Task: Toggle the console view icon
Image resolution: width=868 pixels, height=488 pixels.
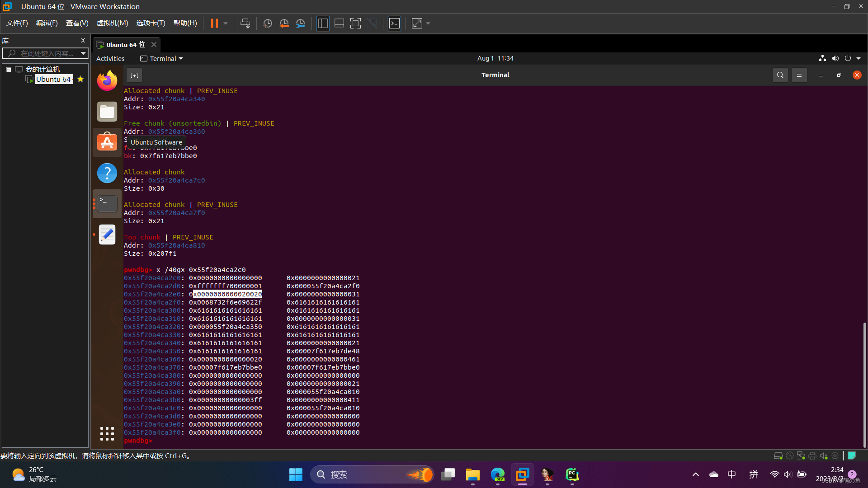Action: click(x=394, y=23)
